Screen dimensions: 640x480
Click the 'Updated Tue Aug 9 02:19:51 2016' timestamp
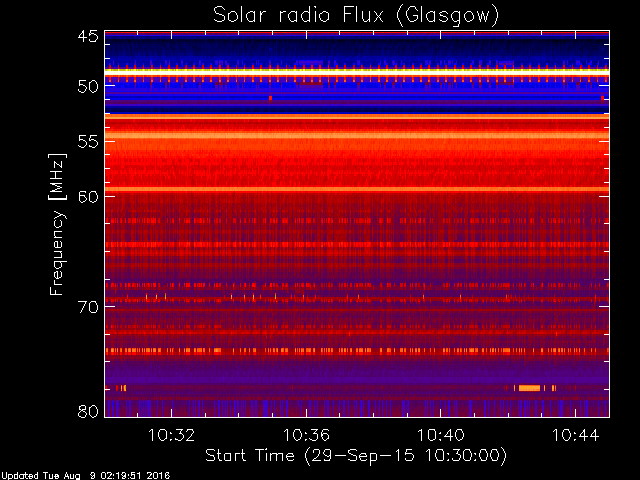(x=86, y=476)
